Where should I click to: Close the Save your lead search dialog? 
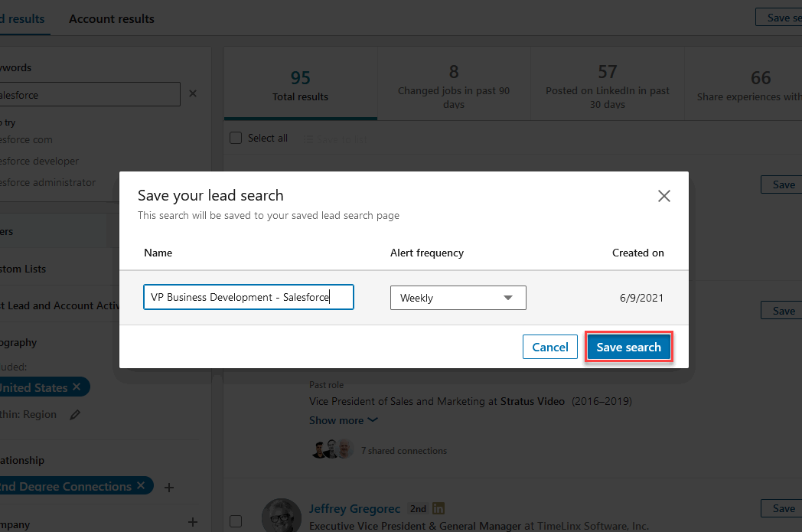click(x=664, y=196)
